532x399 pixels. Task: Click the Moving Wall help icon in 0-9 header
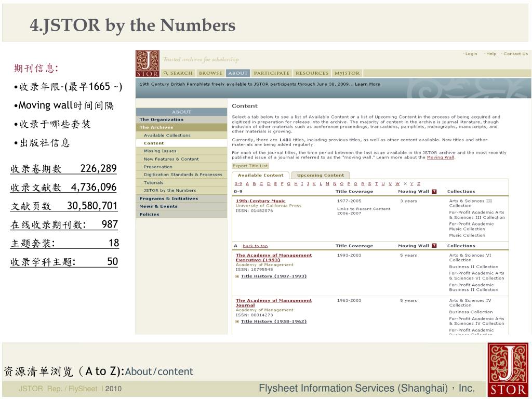click(x=434, y=192)
